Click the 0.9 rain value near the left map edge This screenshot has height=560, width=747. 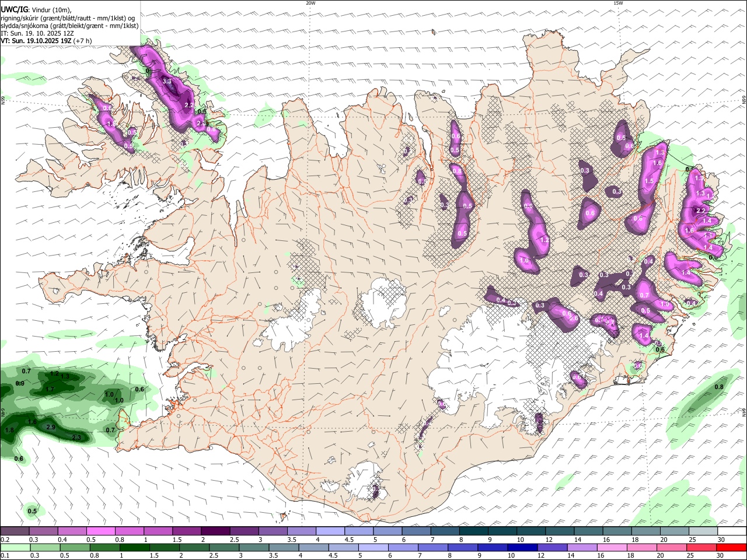(x=20, y=383)
